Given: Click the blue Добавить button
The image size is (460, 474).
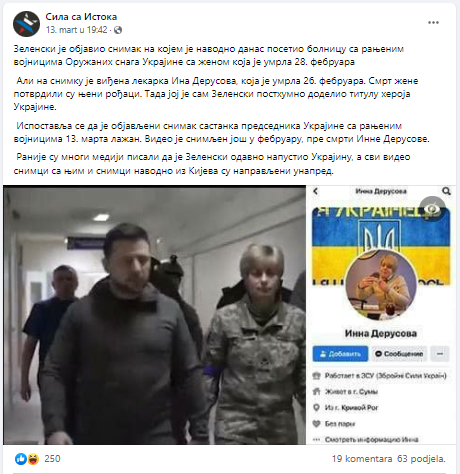Looking at the screenshot, I should click(x=340, y=354).
